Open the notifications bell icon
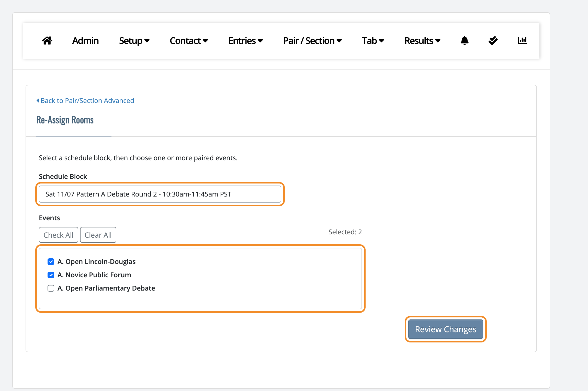This screenshot has width=588, height=391. [x=464, y=41]
